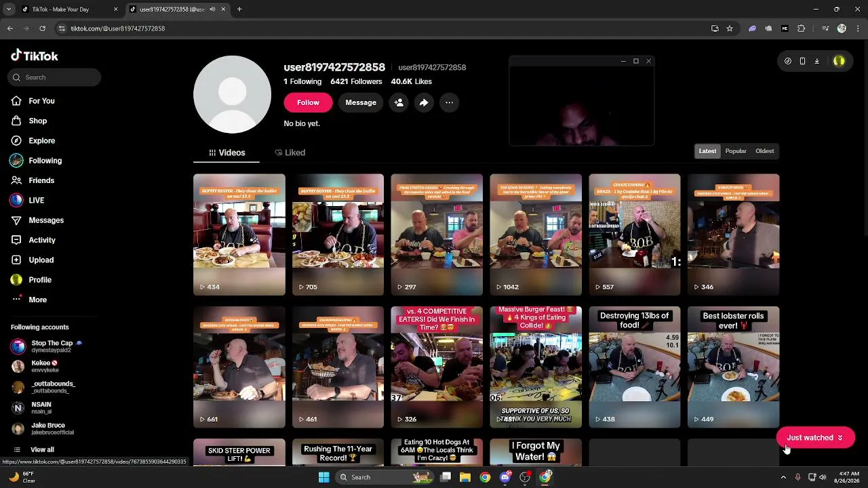Open the Windows Start menu
Screen dimensions: 868x488
(x=324, y=477)
